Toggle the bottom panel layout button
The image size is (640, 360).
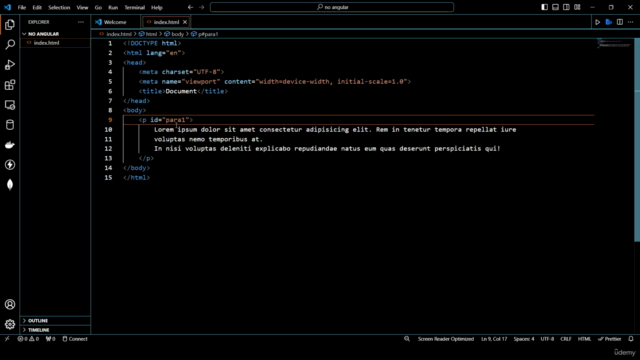[x=556, y=7]
